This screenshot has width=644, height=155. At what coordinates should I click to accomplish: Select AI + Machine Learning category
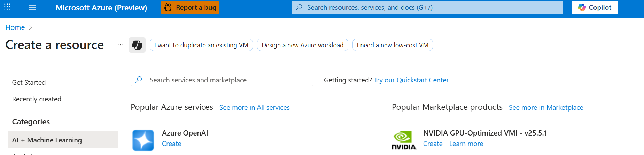coord(63,140)
